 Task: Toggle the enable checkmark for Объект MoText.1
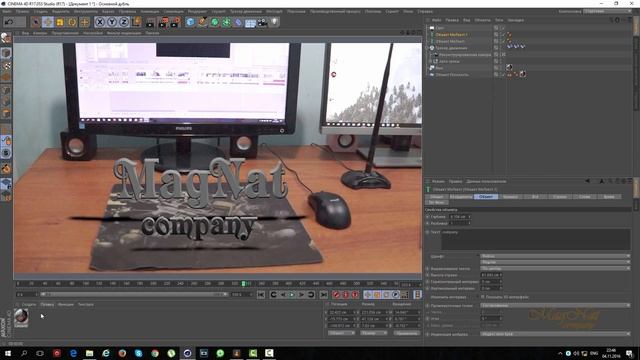click(502, 35)
